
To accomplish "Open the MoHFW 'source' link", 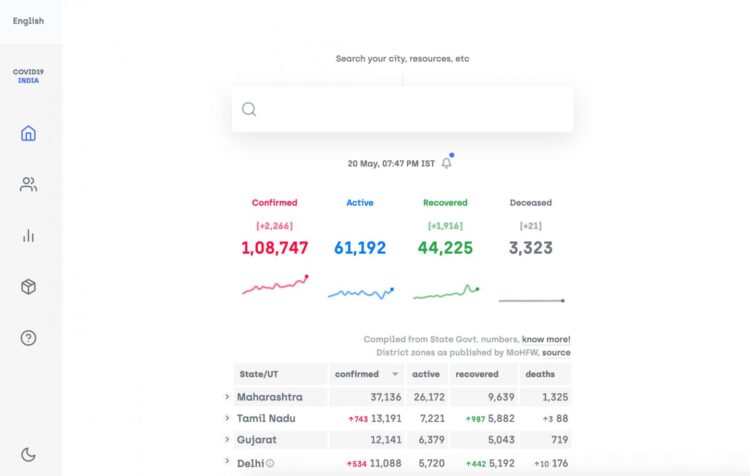I will (x=556, y=352).
